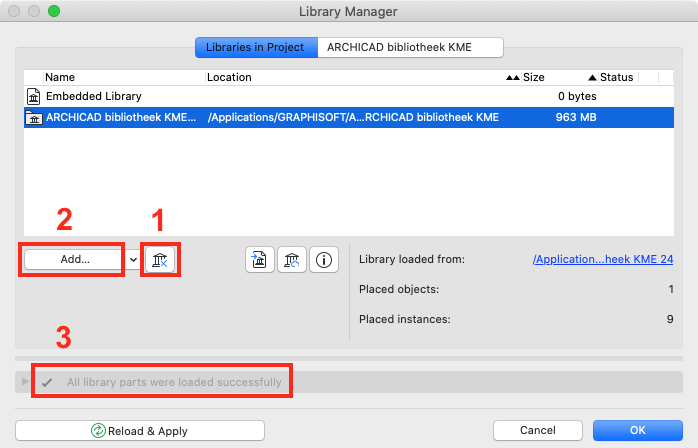Open the Add button dropdown arrow

coord(133,259)
